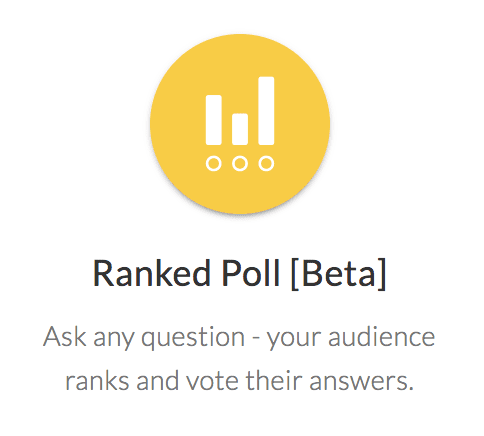Click the word vote in the description

coord(212,380)
